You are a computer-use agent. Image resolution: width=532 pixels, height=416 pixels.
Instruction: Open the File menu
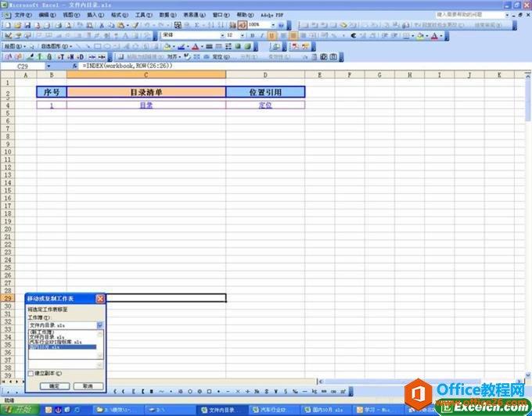tap(23, 15)
